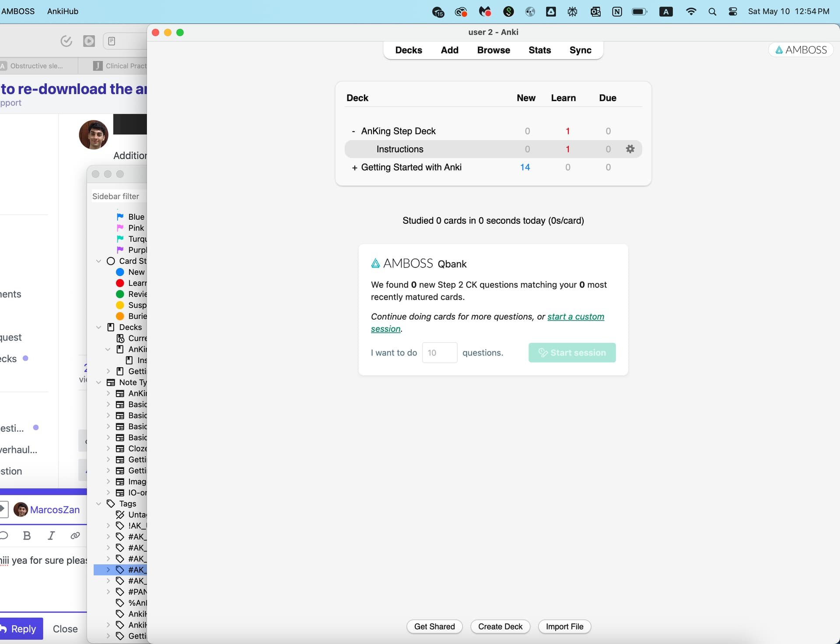
Task: Switch to the Stats tab
Action: 539,50
